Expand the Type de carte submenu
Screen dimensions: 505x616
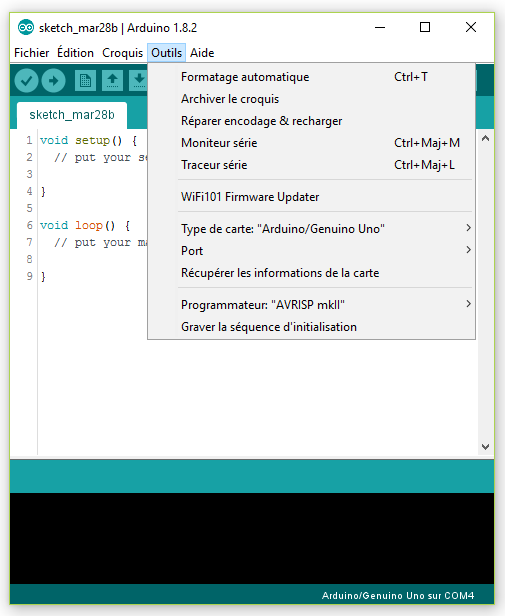click(311, 229)
